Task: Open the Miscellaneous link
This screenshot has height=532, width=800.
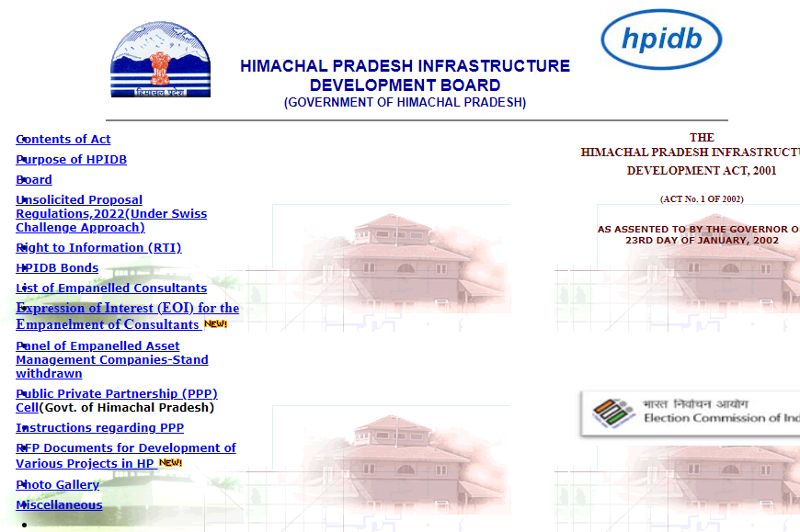Action: coord(59,505)
